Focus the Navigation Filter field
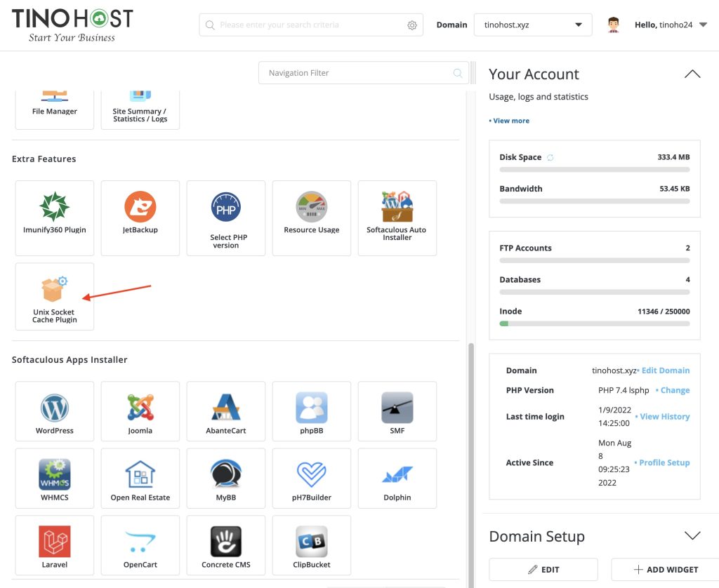 click(x=364, y=73)
